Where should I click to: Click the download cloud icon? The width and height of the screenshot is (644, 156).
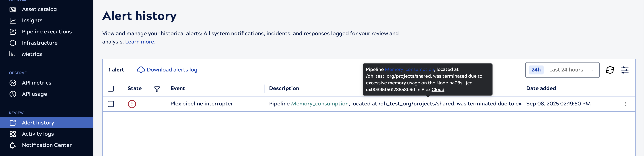coord(141,70)
